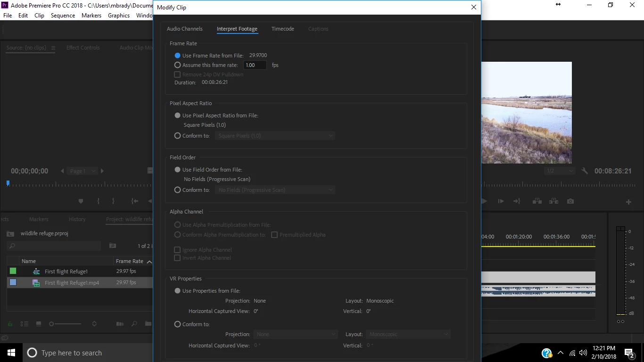Click the Project panel thumbnail zoom slider
This screenshot has height=362, width=644.
pyautogui.click(x=66, y=324)
